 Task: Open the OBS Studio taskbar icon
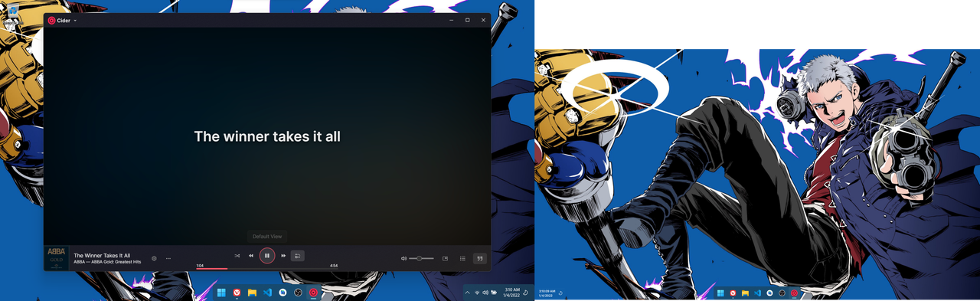click(298, 293)
